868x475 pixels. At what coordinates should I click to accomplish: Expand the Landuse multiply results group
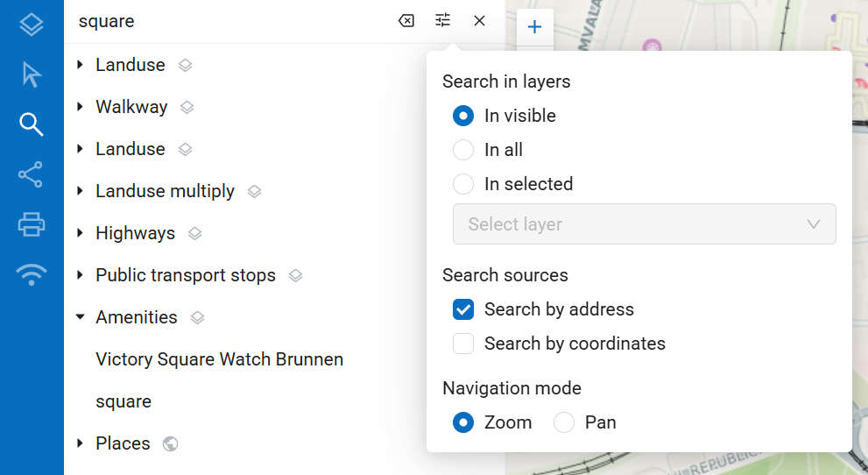pyautogui.click(x=81, y=190)
